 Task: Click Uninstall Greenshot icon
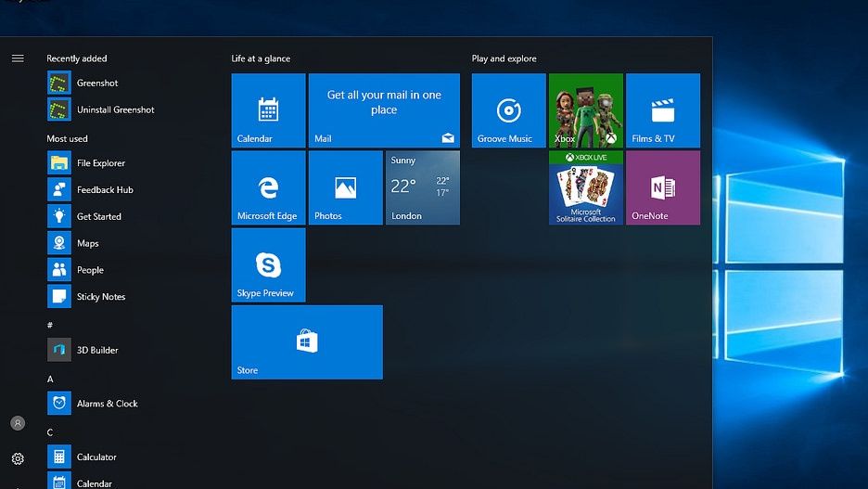point(59,109)
